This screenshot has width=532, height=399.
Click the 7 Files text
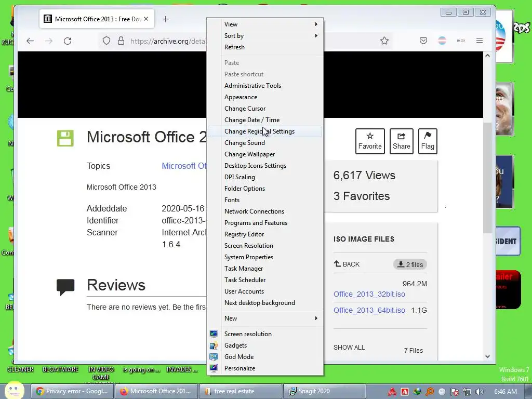413,351
